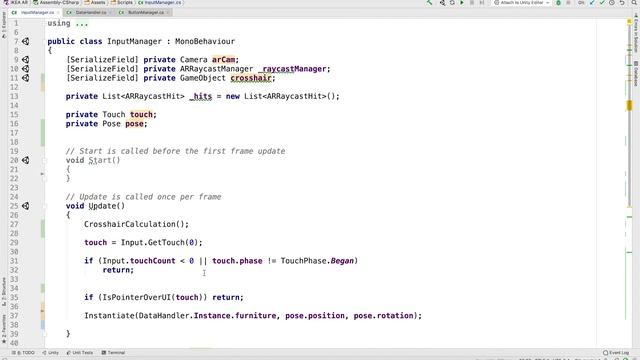This screenshot has width=640, height=360.
Task: Click the Assets folder breadcrumb
Action: click(x=95, y=2)
